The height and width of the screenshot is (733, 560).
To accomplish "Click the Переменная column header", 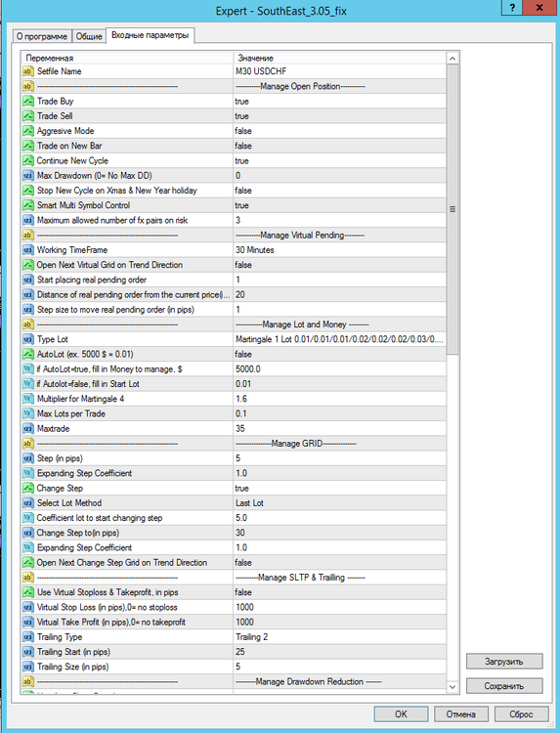I will click(x=127, y=58).
